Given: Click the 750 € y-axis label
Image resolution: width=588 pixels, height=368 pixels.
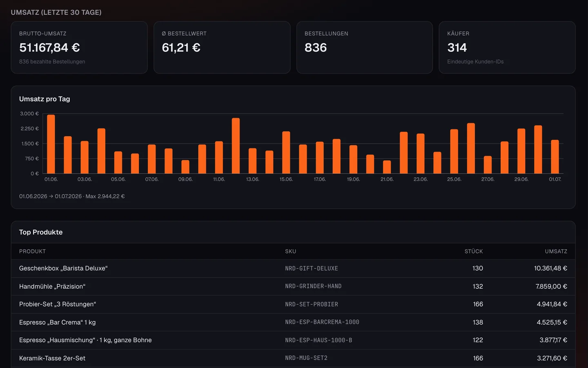Looking at the screenshot, I should point(32,159).
